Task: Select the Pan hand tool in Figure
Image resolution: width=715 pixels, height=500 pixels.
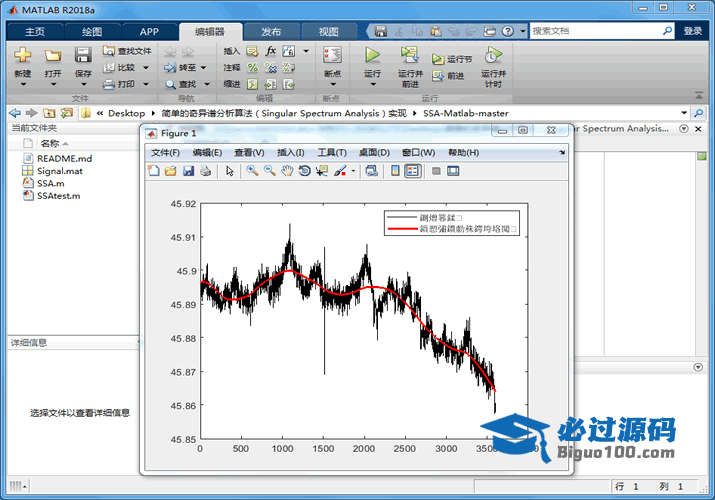Action: click(287, 171)
